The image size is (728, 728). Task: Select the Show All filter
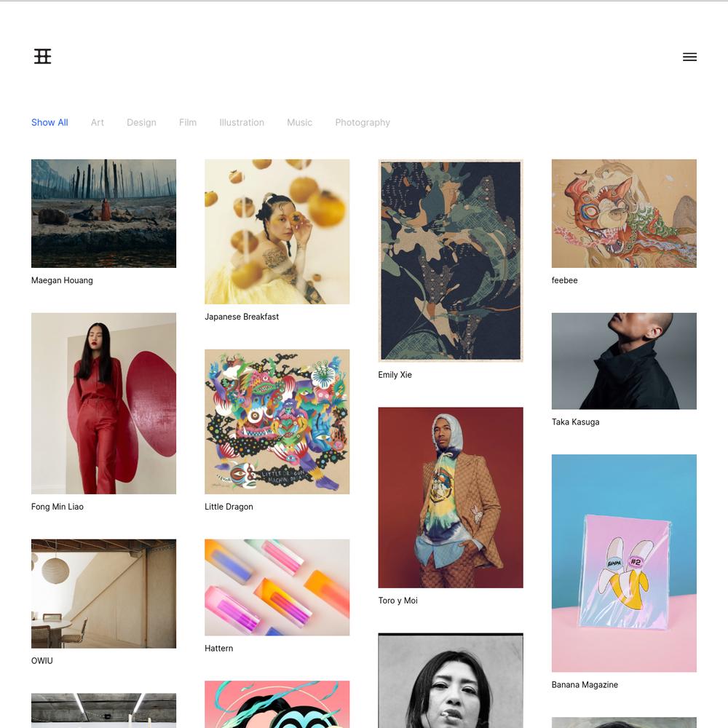(x=50, y=122)
